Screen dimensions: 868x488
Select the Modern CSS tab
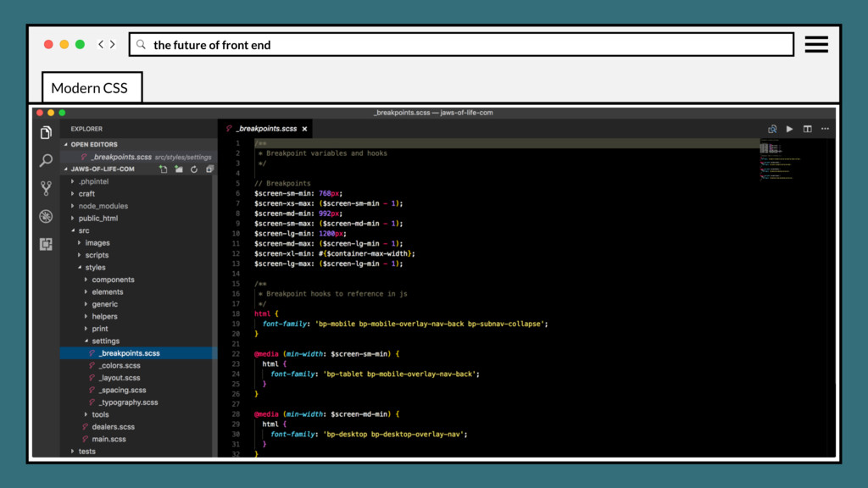tap(90, 88)
